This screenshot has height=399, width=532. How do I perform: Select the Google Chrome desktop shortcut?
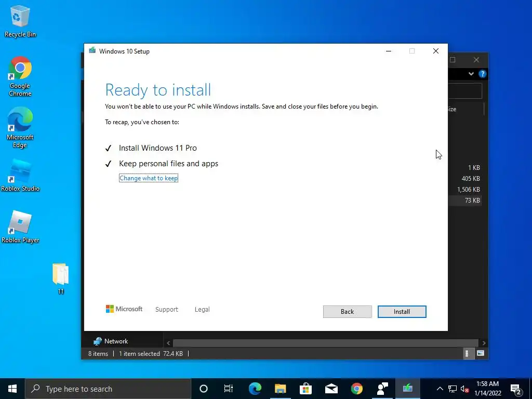click(20, 77)
